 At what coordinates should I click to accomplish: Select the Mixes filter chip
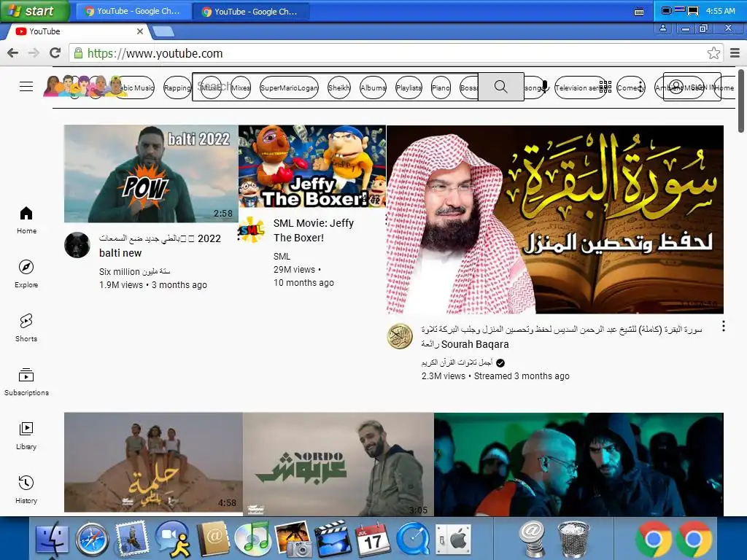coord(241,87)
